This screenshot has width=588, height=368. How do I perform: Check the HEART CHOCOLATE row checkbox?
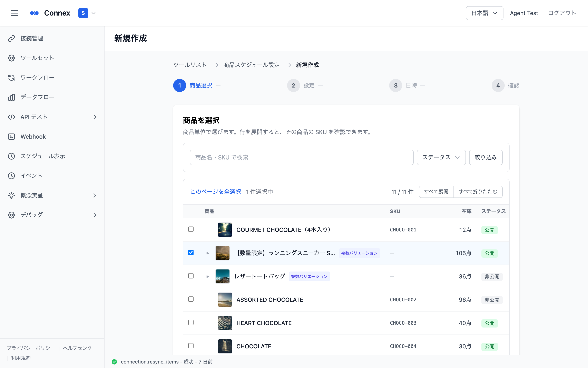click(191, 322)
